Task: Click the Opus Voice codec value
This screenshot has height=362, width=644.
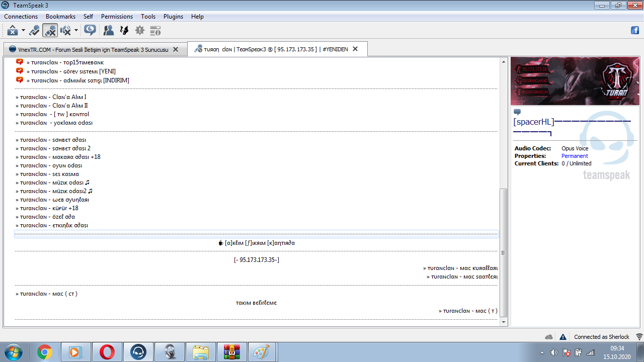Action: tap(575, 148)
